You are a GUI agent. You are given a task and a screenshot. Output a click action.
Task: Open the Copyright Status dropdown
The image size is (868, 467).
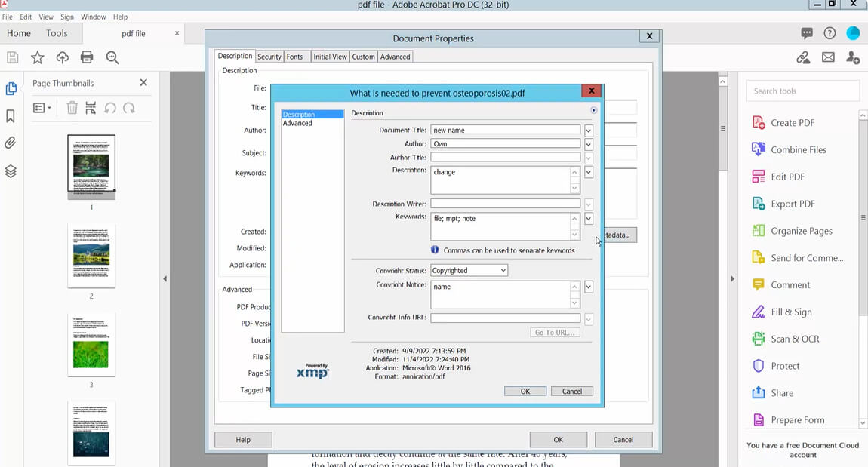click(468, 270)
